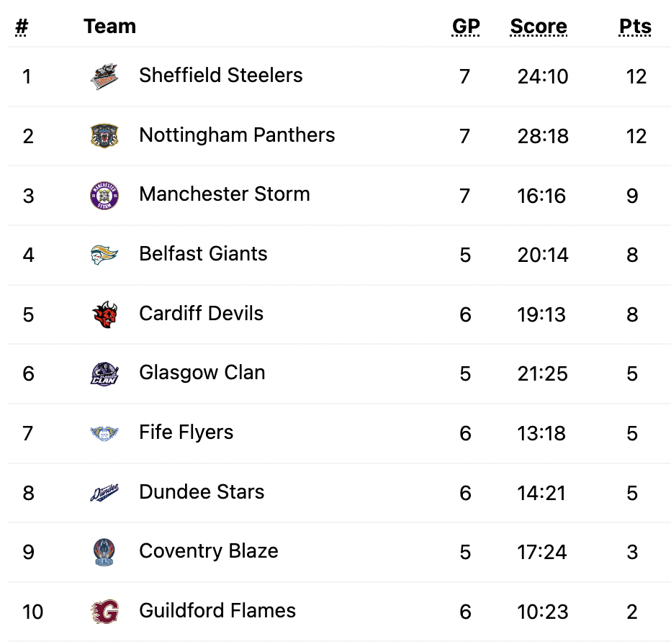This screenshot has width=671, height=644.
Task: Open the Sheffield Steelers team name
Action: 221,76
